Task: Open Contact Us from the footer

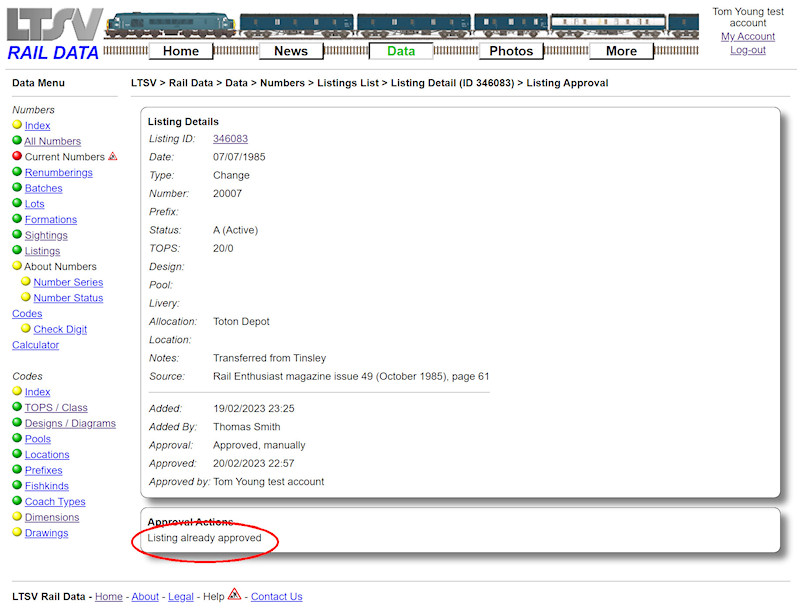Action: [276, 596]
